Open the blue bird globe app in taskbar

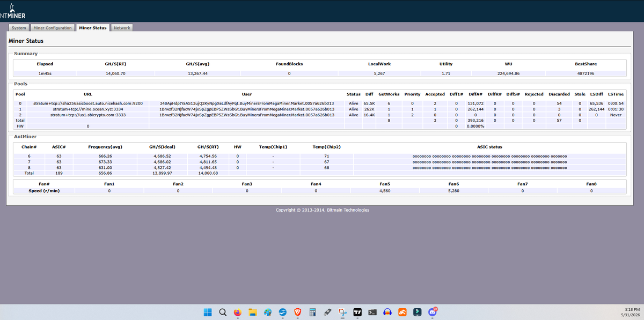tap(283, 312)
